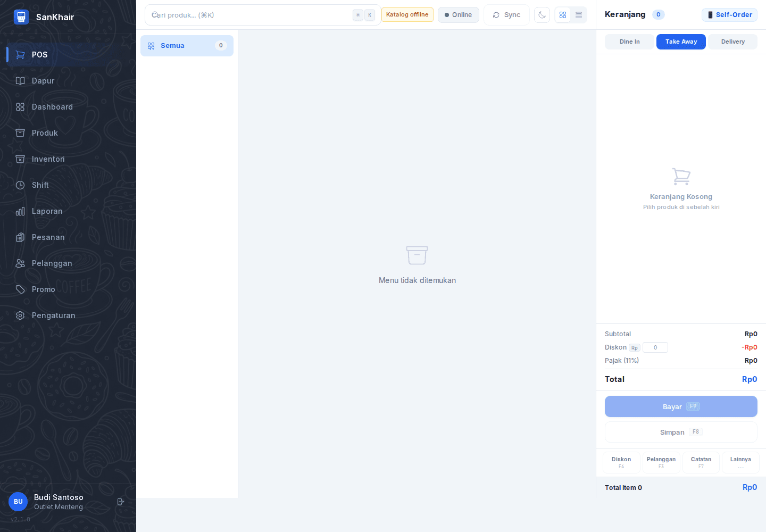Viewport: 766px width, 532px height.
Task: Open the Produk section
Action: click(x=68, y=133)
